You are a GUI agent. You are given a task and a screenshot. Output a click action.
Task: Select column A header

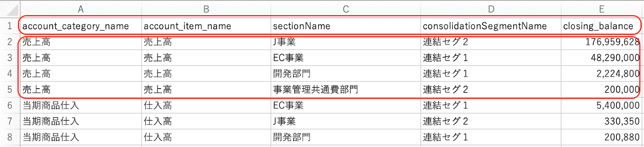tap(81, 9)
